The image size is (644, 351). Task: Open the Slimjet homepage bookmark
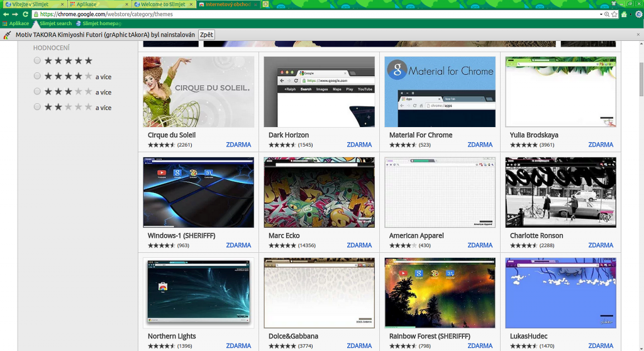tap(99, 23)
